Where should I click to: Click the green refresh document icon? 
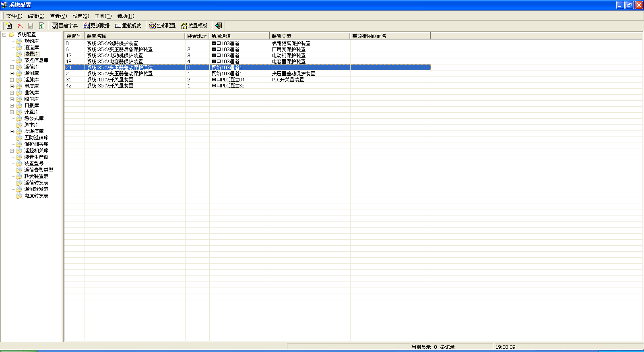pyautogui.click(x=41, y=26)
